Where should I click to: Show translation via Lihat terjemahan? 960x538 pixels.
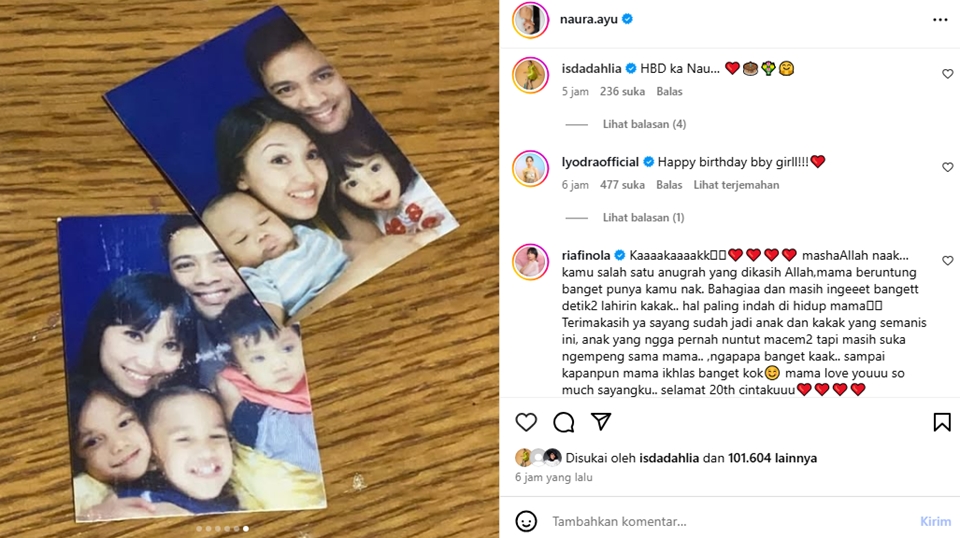736,185
